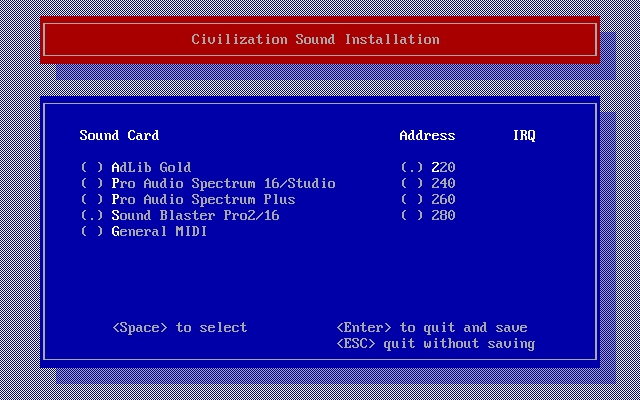The width and height of the screenshot is (640, 400).
Task: Click the Civilization Sound Installation title bar
Action: coord(316,40)
